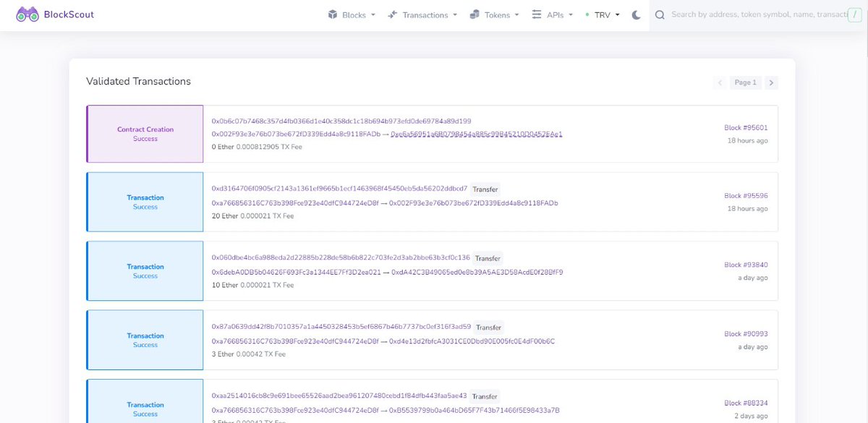Click the Validated Transactions heading
The height and width of the screenshot is (423, 868).
click(138, 81)
